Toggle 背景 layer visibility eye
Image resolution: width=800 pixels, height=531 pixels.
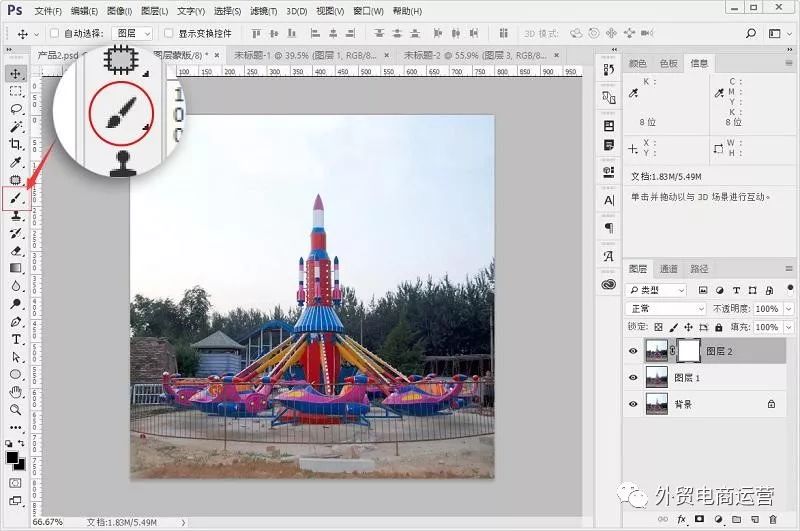point(633,404)
